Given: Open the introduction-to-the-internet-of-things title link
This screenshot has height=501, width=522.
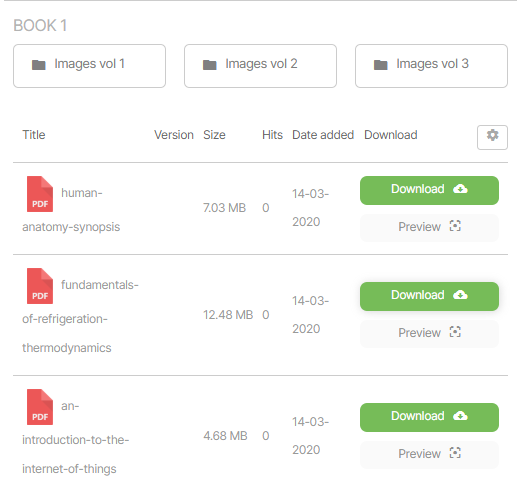Looking at the screenshot, I should click(76, 438).
